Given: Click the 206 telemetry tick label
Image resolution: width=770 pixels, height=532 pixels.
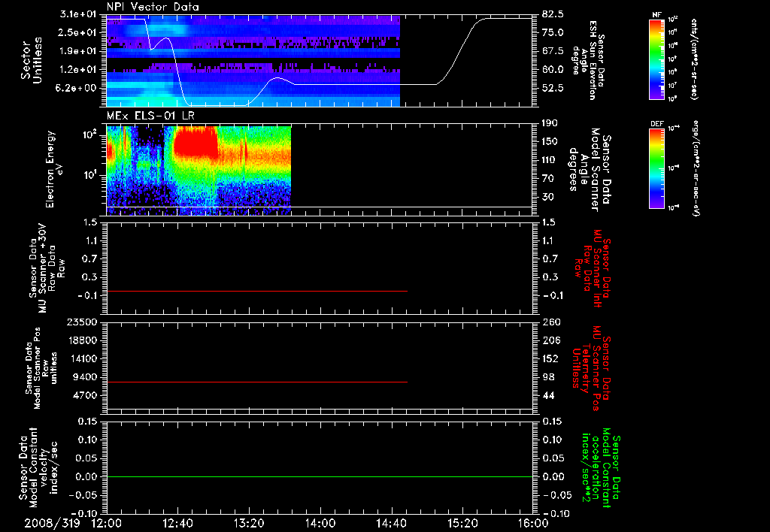Looking at the screenshot, I should [x=550, y=340].
